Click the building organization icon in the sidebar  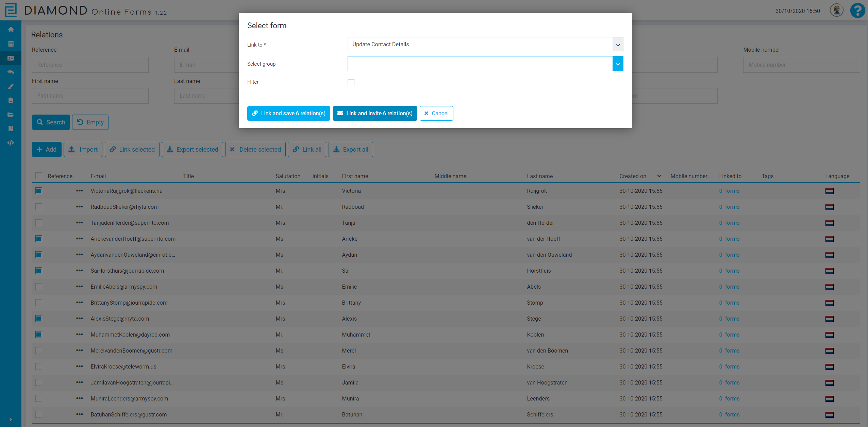(11, 129)
